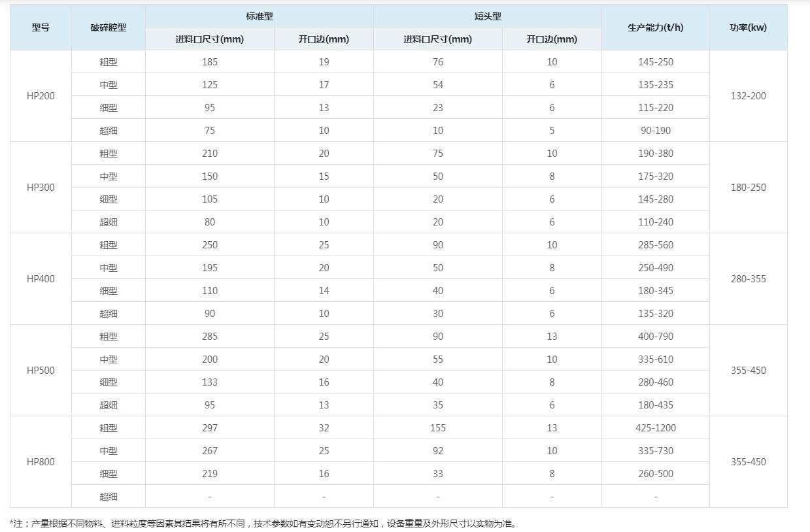
Task: Click the 132-200 power value
Action: pos(749,96)
